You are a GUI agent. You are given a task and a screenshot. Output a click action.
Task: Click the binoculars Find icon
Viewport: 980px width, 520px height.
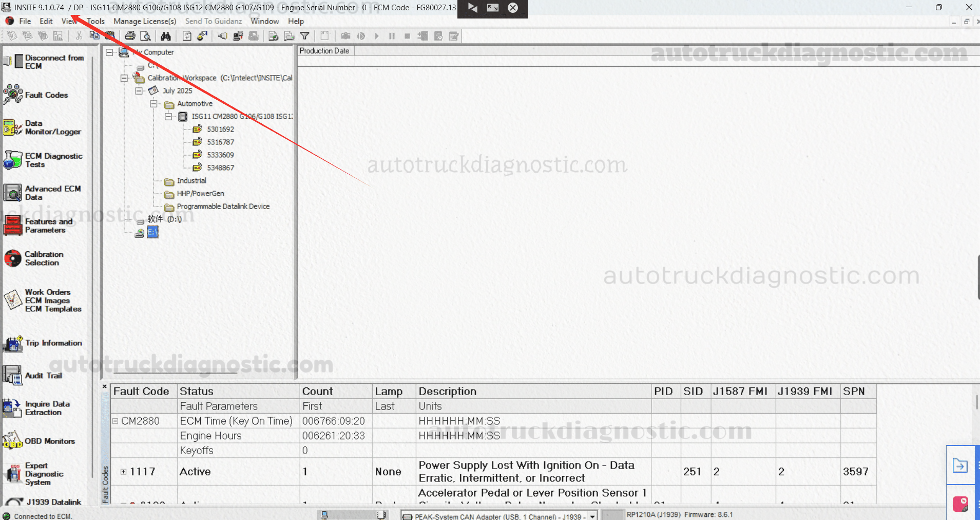coord(165,36)
